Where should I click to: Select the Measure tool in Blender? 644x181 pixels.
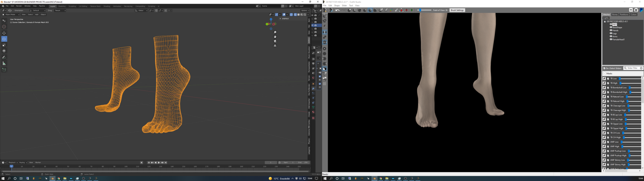(x=4, y=63)
